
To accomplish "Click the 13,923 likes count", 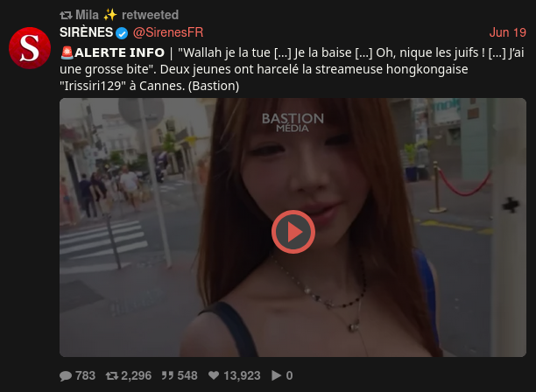I will [242, 375].
